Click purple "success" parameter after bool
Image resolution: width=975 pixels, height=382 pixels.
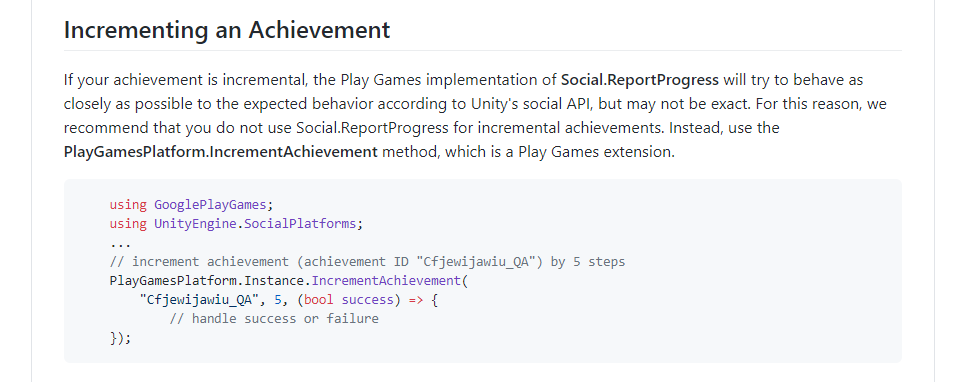click(x=367, y=300)
